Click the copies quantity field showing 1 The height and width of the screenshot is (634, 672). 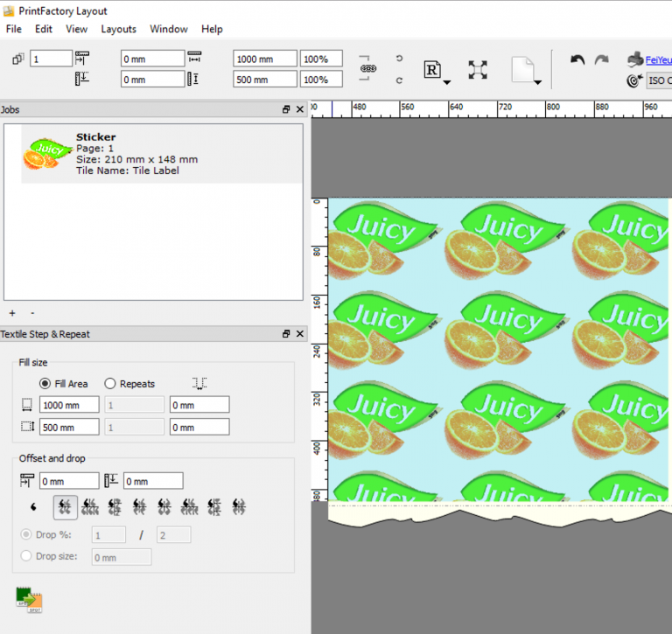(x=51, y=59)
